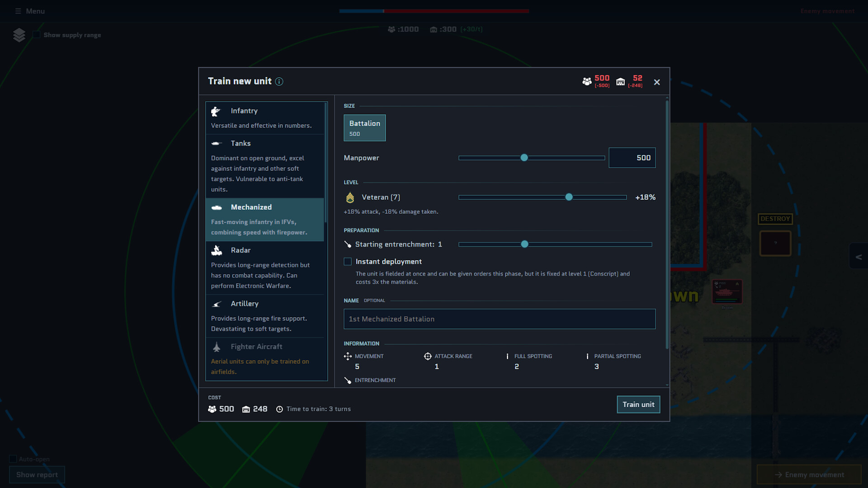Enable the Instant deployment checkbox
Screen dimensions: 868x488
[x=348, y=262]
